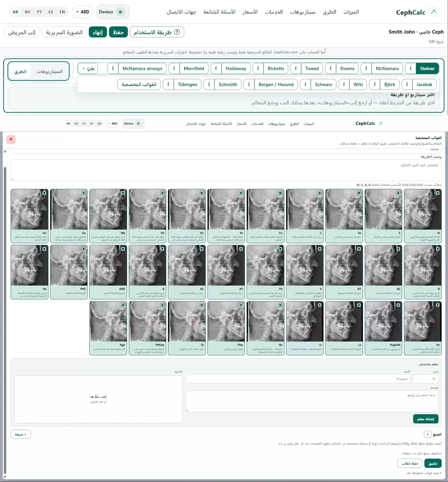This screenshot has width=448, height=482.
Task: Click إلى المريض to-patient button
Action: pyautogui.click(x=22, y=32)
